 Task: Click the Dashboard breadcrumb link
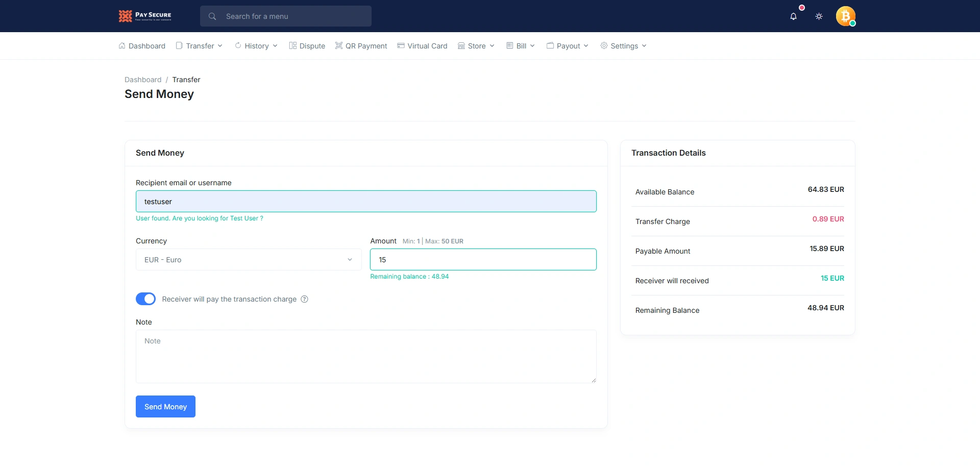[143, 80]
